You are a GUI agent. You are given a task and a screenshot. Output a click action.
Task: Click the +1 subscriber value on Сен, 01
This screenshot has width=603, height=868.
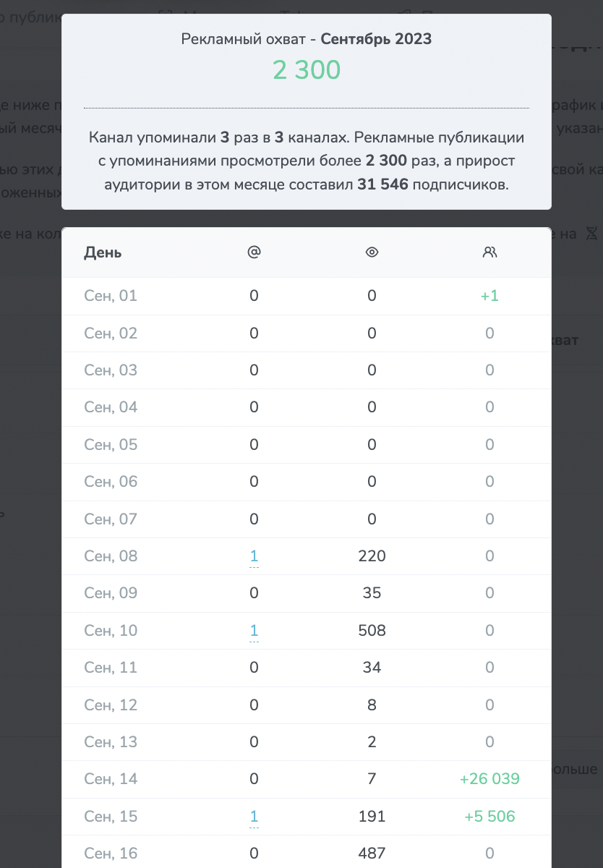pos(489,296)
